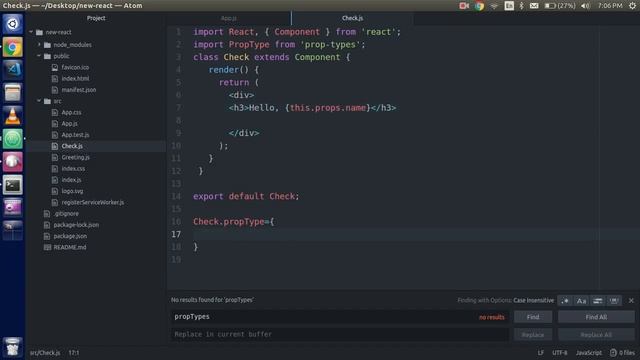640x360 pixels.
Task: Open registerServiceWorker.js in the tree
Action: (93, 202)
